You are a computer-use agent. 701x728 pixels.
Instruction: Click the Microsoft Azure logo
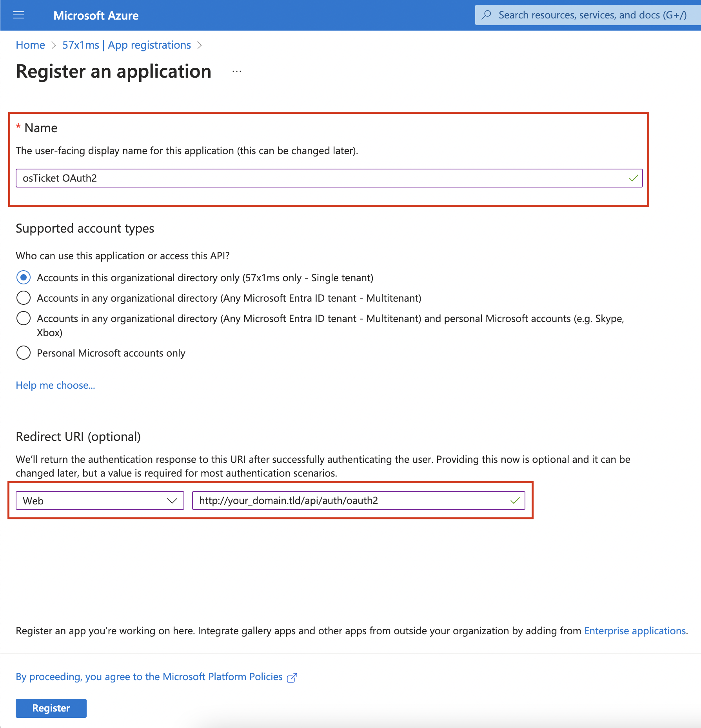tap(96, 15)
